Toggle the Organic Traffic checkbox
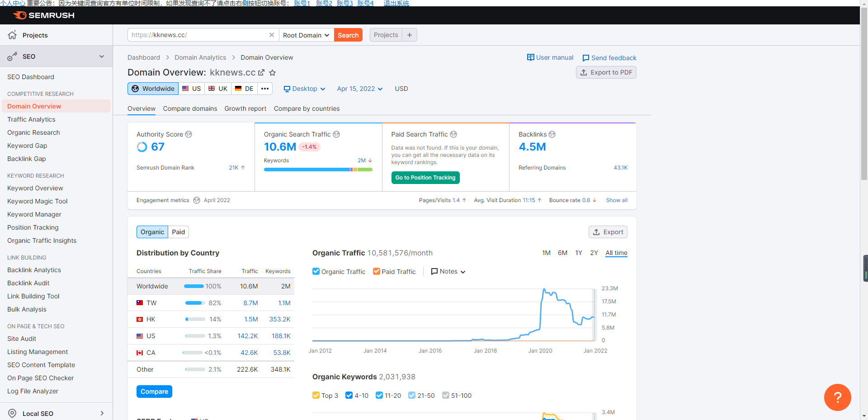This screenshot has width=868, height=420. coord(316,271)
